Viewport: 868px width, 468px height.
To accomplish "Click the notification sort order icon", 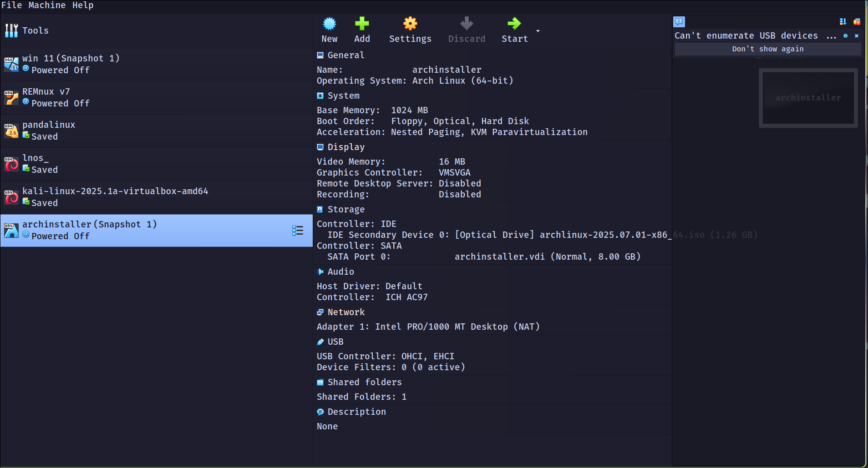I will click(843, 21).
